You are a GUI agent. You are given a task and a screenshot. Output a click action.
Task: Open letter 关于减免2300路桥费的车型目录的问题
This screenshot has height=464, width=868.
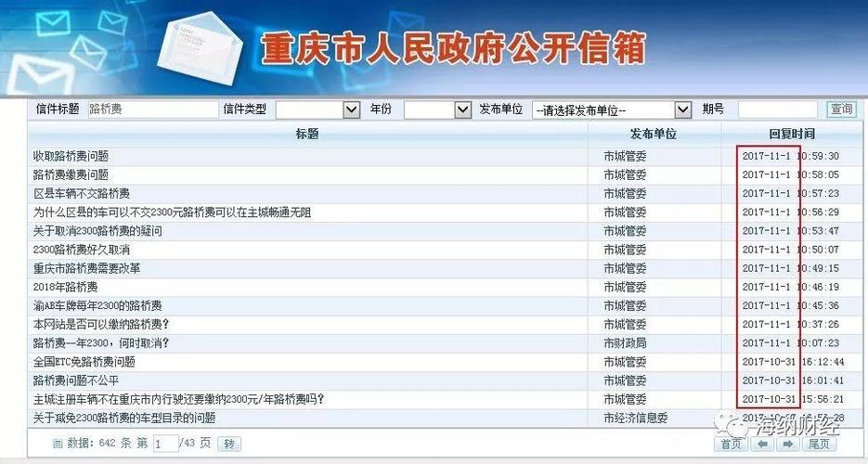(x=124, y=419)
